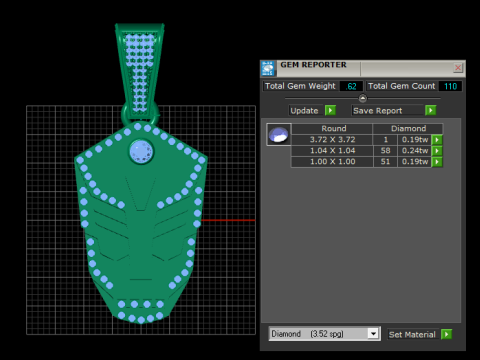The height and width of the screenshot is (360, 480).
Task: Click the green arrow next to Set Material
Action: [446, 334]
